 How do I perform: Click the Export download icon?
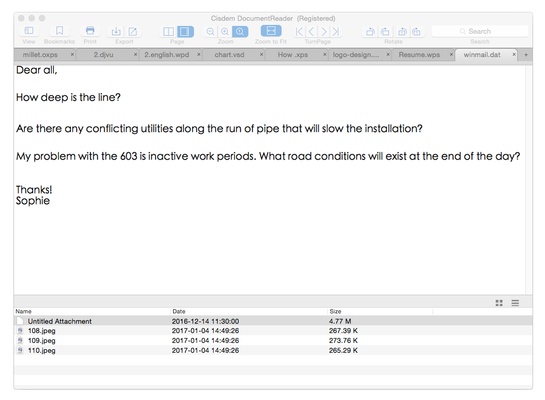116,32
